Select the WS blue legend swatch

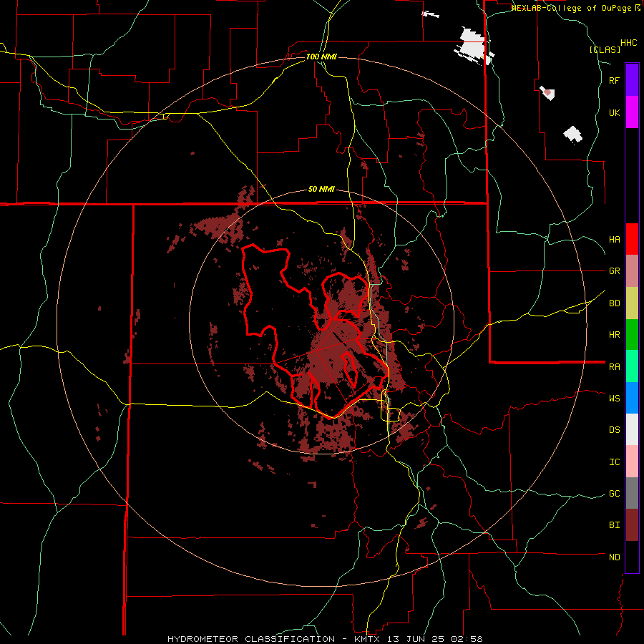coord(632,398)
